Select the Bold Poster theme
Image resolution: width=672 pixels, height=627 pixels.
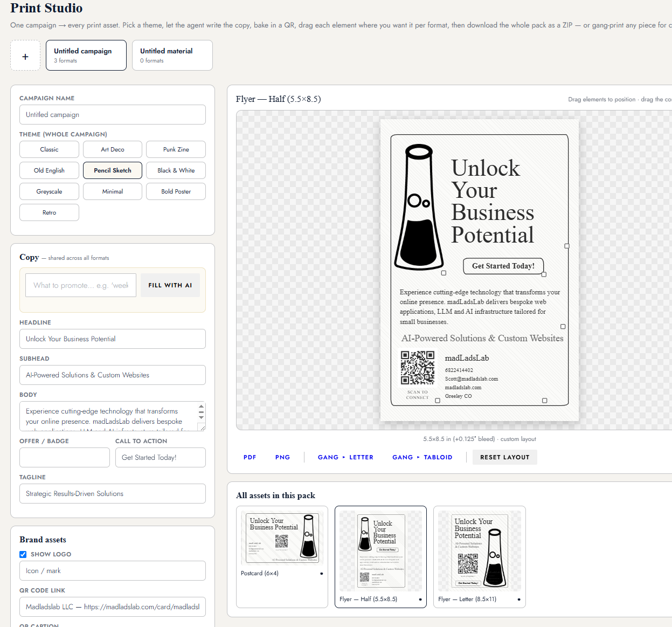(176, 191)
